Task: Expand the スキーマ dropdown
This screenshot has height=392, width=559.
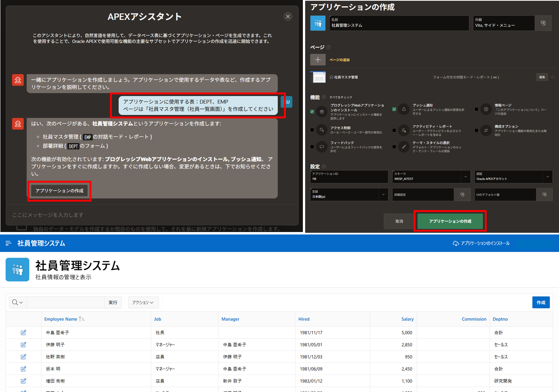Action: click(465, 177)
